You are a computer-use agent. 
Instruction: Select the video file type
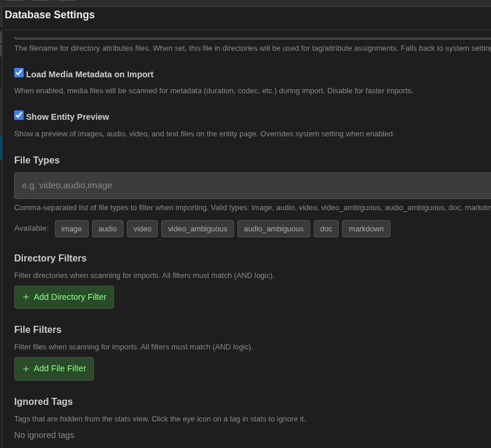pos(142,228)
